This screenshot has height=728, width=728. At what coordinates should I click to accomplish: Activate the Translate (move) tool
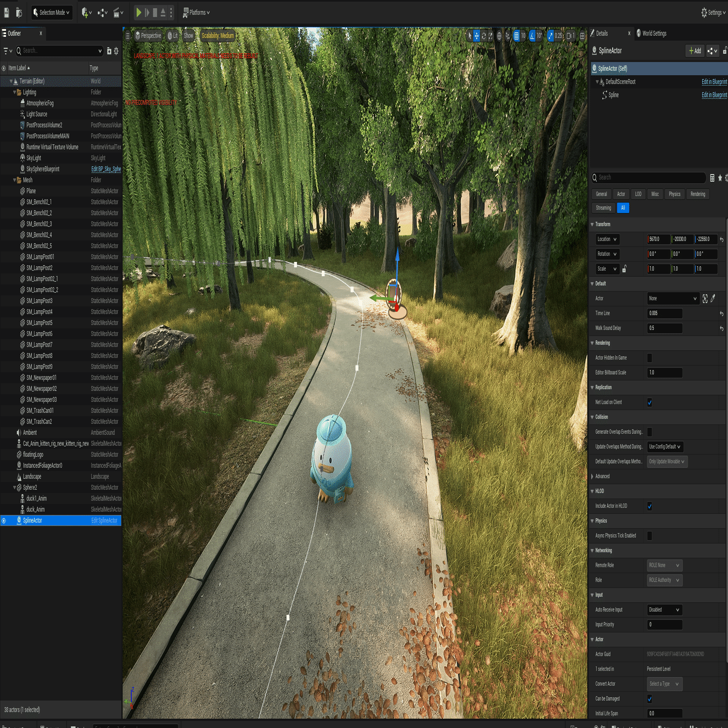point(477,36)
